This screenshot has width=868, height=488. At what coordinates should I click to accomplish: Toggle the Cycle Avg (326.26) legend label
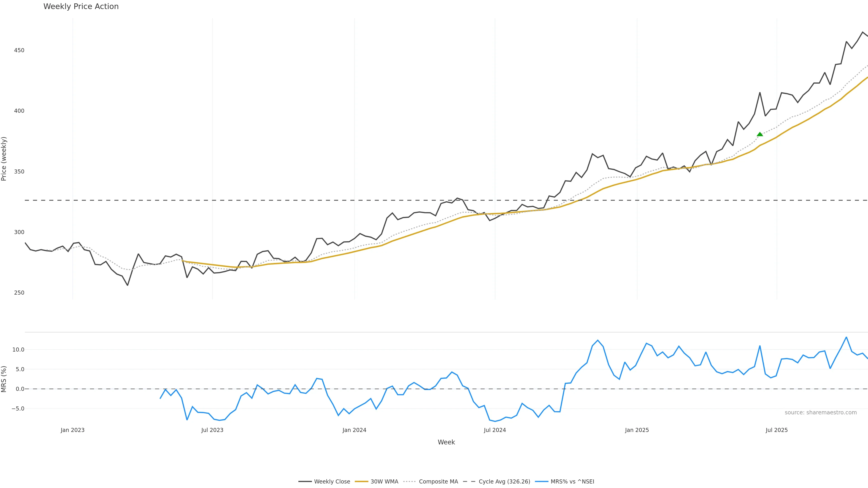tap(504, 482)
